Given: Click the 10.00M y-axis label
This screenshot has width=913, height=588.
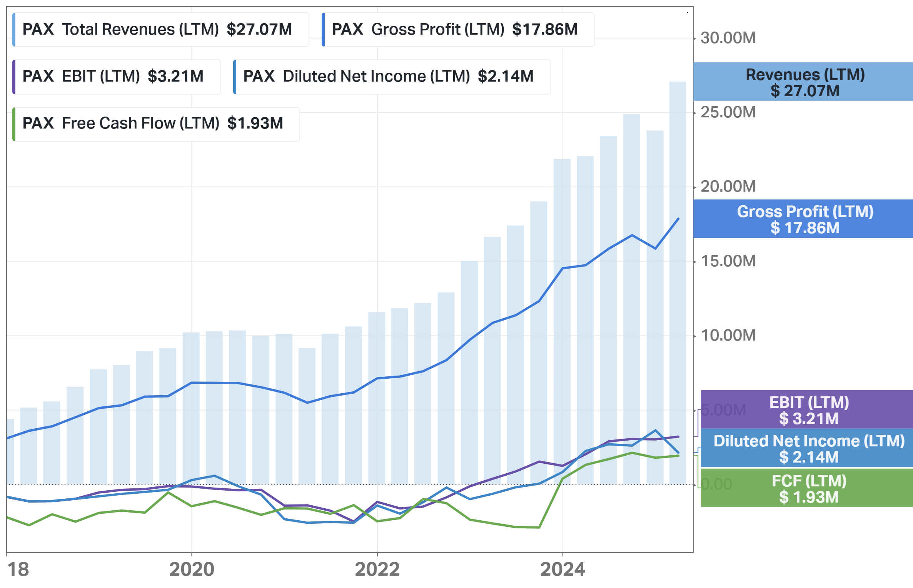Looking at the screenshot, I should pos(728,336).
